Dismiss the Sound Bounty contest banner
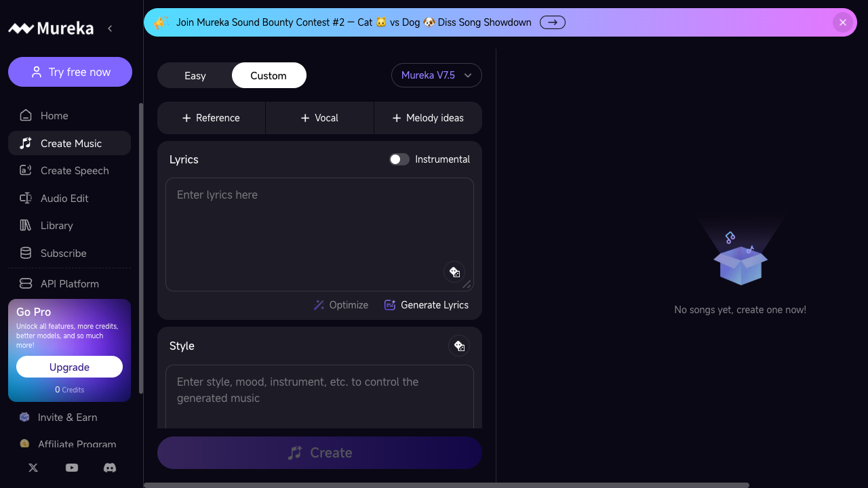Image resolution: width=868 pixels, height=488 pixels. tap(842, 22)
